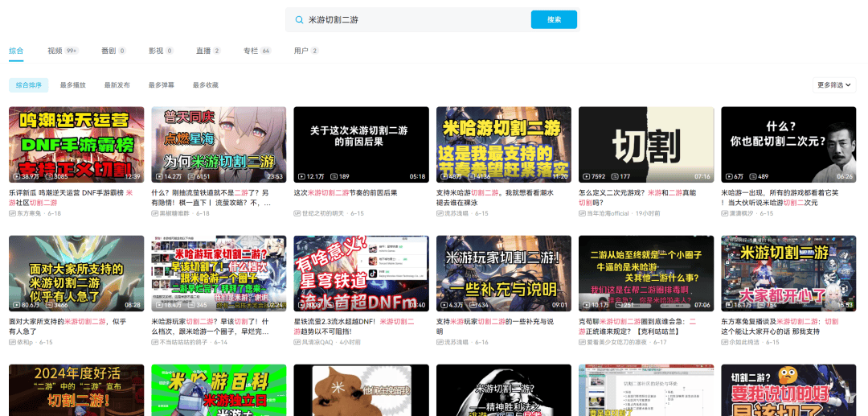Open the 影视 tab
868x416 pixels.
click(x=161, y=51)
